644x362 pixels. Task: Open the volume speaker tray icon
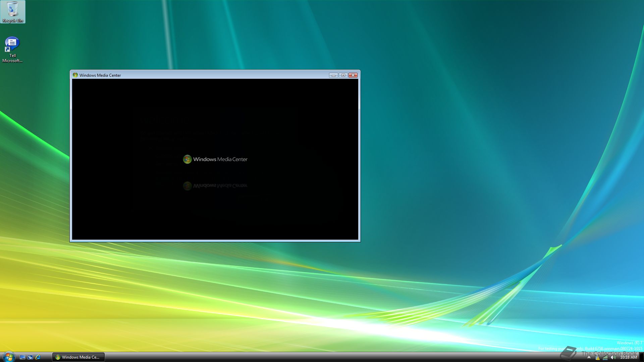coord(613,357)
